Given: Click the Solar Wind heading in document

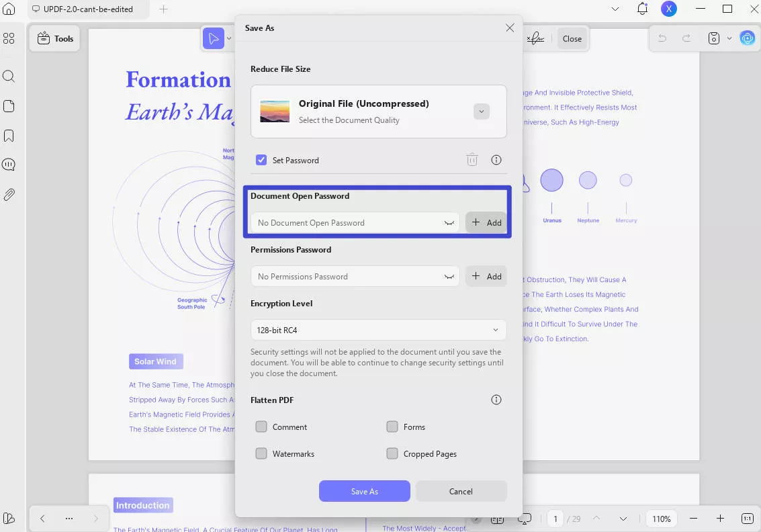Looking at the screenshot, I should (156, 361).
